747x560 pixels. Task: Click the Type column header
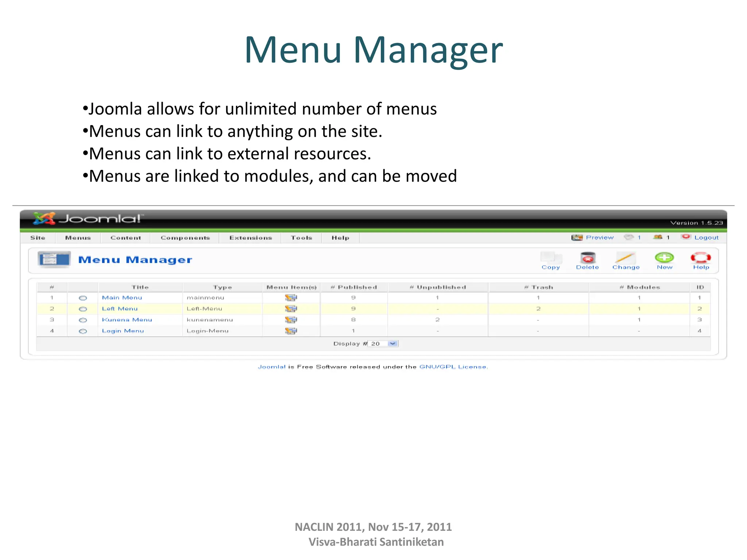click(x=223, y=287)
